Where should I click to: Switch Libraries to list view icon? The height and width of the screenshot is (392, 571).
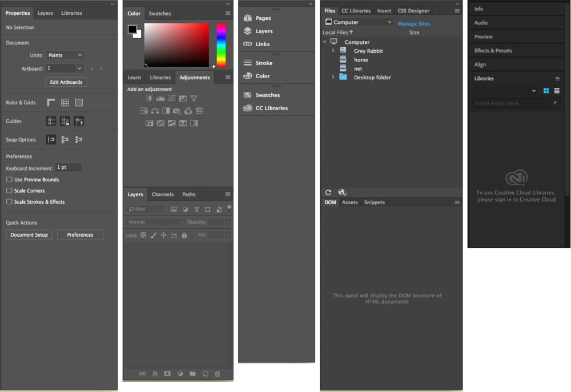tap(557, 91)
